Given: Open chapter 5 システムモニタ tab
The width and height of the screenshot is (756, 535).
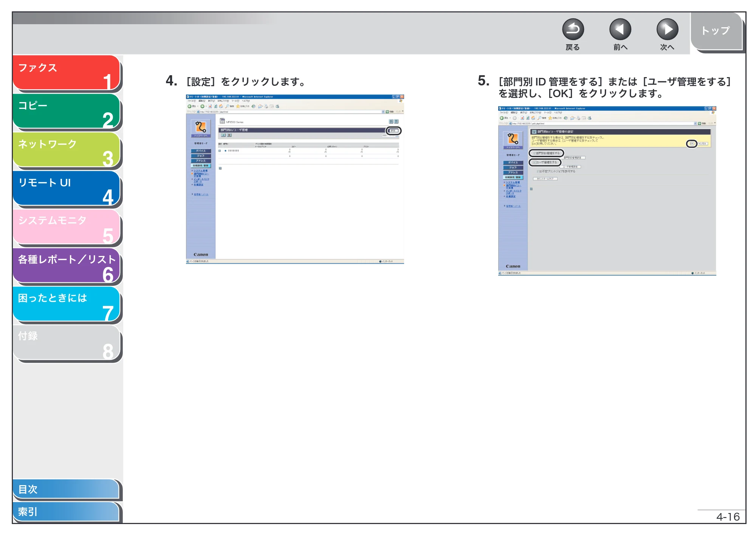Looking at the screenshot, I should coord(67,227).
